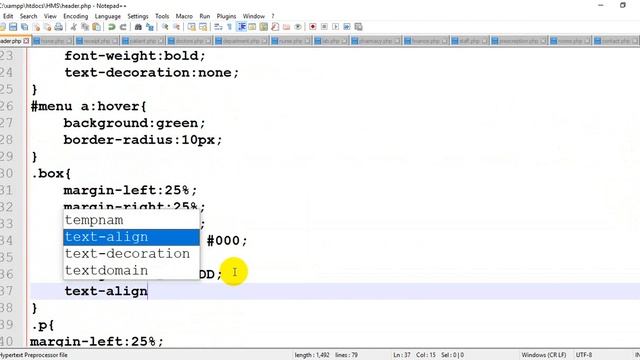
Task: Open the Settings menu
Action: [x=138, y=16]
